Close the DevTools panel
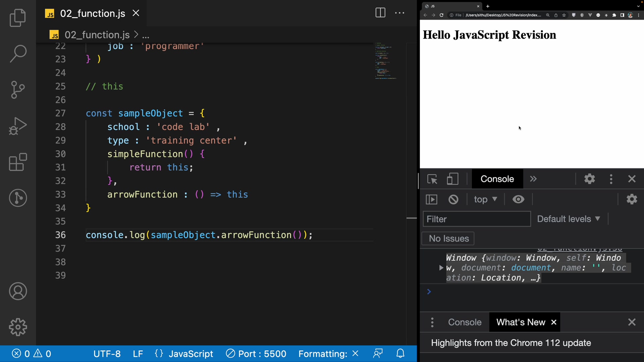The image size is (644, 362). coord(632,179)
